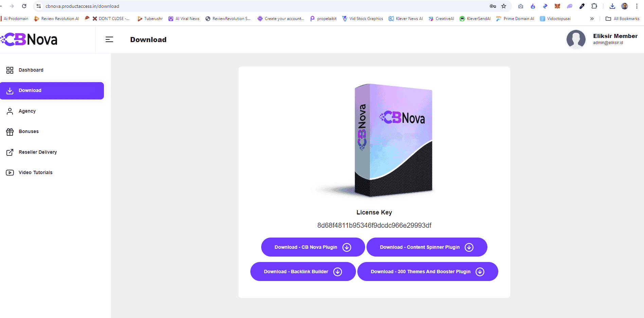This screenshot has width=644, height=318.
Task: Click circled arrow on 300 Themes button
Action: 480,272
